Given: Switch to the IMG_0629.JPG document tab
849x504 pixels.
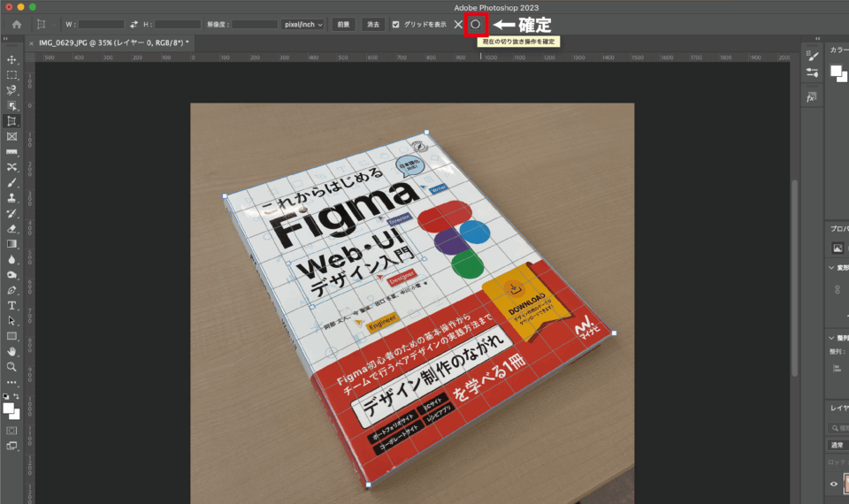Looking at the screenshot, I should (114, 42).
